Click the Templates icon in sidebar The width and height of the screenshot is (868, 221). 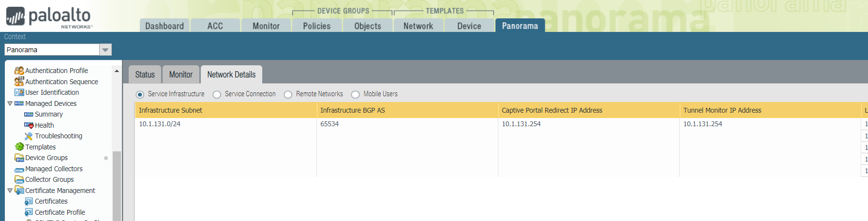[19, 147]
